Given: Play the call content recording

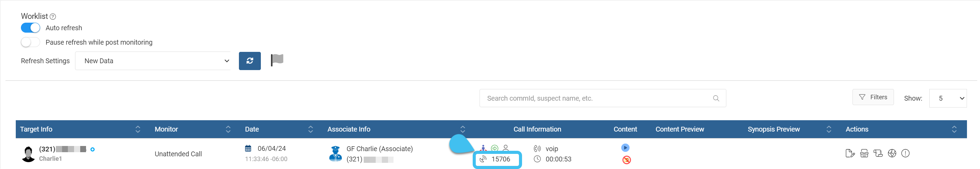Looking at the screenshot, I should coord(625,148).
